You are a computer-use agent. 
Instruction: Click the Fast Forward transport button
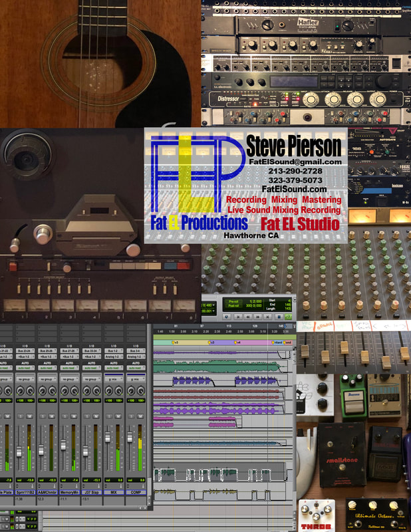258,317
